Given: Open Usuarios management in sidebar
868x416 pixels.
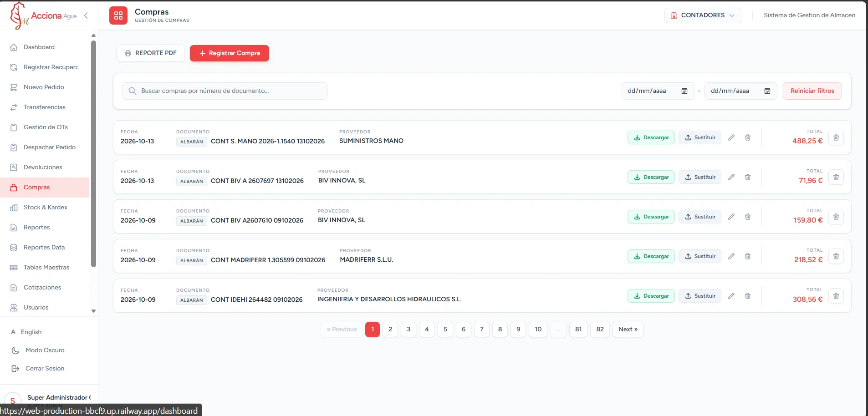Looking at the screenshot, I should pyautogui.click(x=45, y=307).
